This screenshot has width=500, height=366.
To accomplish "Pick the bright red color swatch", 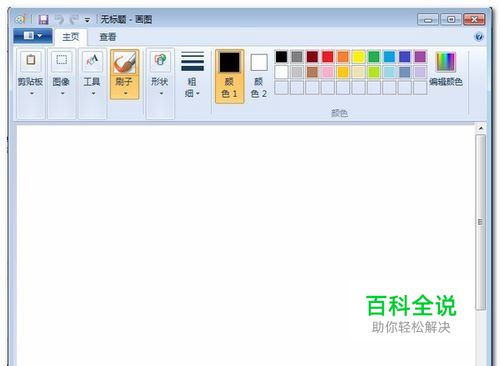I will [x=328, y=57].
